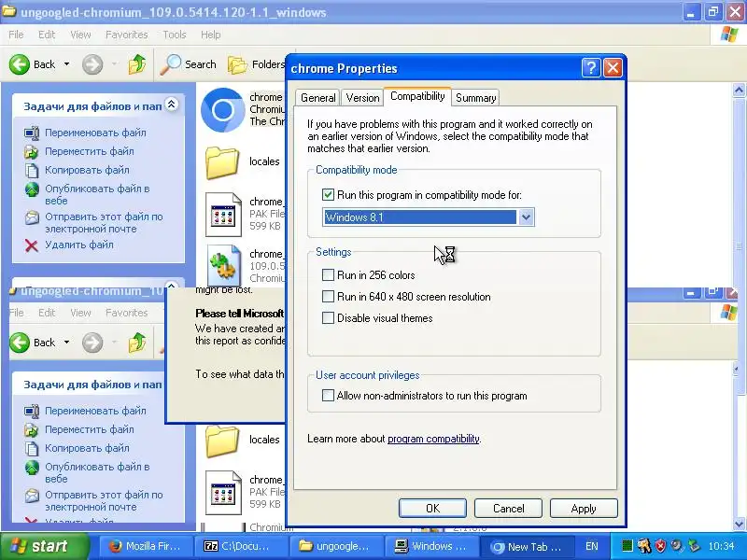The image size is (747, 560).
Task: Open the ungoogle... folder taskbar item
Action: pyautogui.click(x=335, y=546)
